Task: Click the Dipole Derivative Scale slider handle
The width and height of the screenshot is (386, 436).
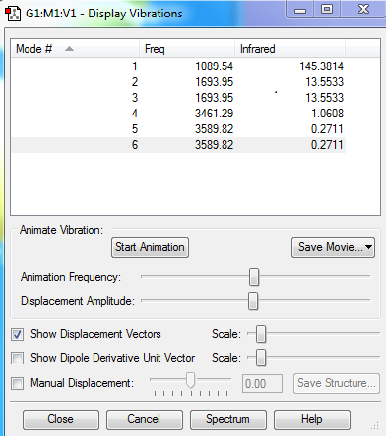Action: (x=261, y=357)
